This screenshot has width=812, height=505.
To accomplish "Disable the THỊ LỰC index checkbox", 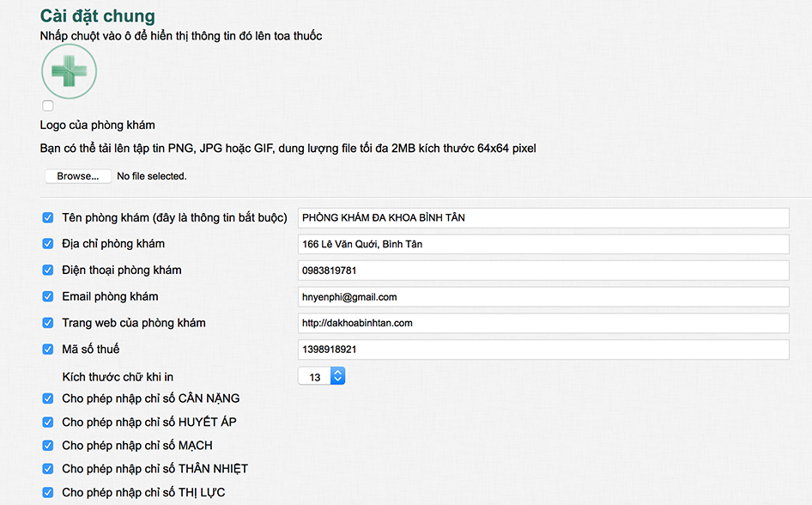I will [x=48, y=493].
